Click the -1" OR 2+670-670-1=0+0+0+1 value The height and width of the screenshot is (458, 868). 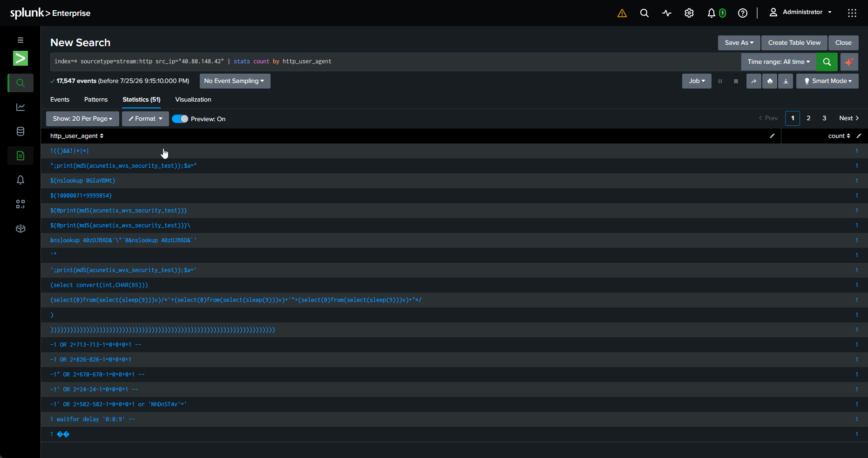(x=97, y=375)
